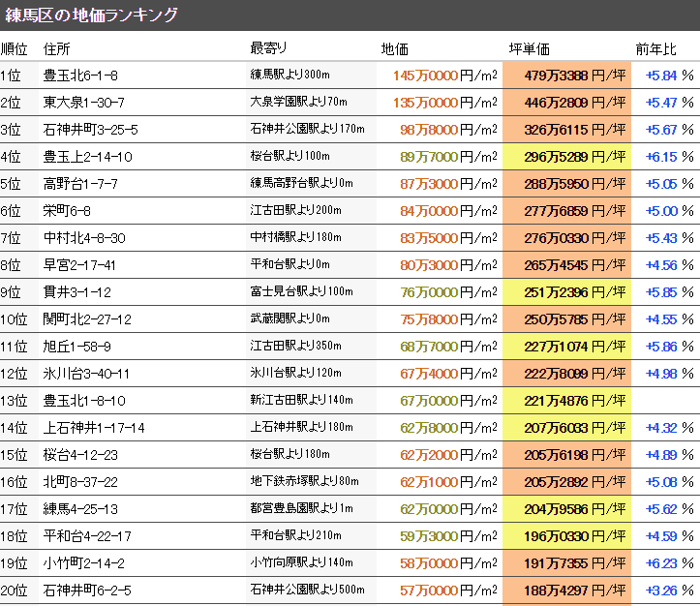Open 高野台1-7-7 land price details

[x=81, y=184]
